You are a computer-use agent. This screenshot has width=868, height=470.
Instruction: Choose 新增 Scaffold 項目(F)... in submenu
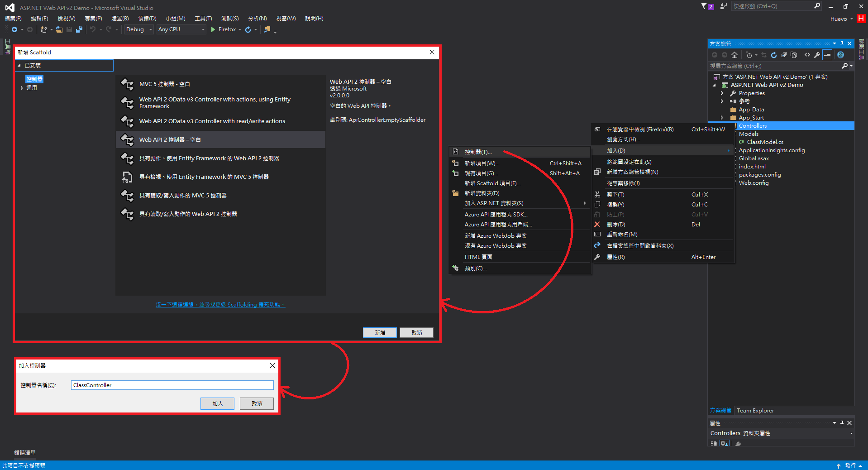520,183
